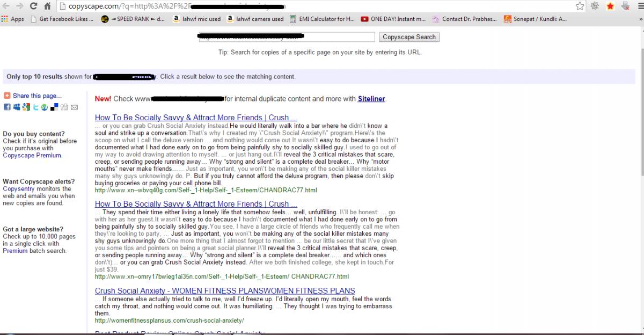
Task: Open the Siteliner link
Action: (x=371, y=99)
